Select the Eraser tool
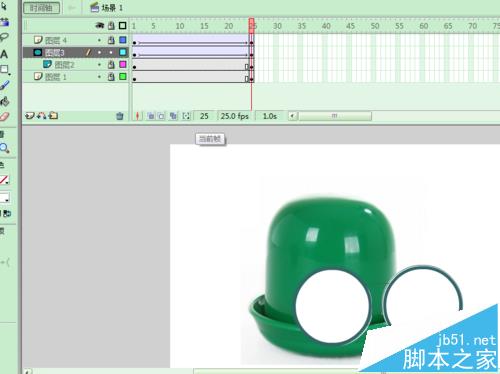The image size is (500, 374). click(x=5, y=117)
